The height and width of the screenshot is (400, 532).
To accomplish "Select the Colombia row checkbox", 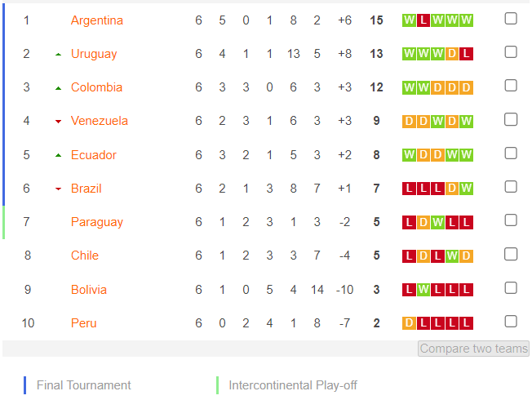I will (511, 86).
